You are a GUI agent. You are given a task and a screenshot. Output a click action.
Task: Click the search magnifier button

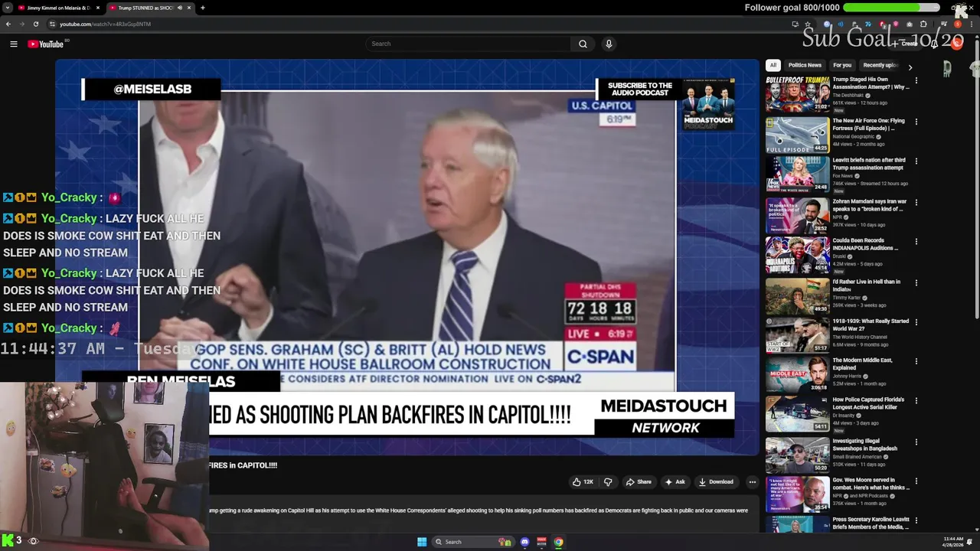(583, 44)
